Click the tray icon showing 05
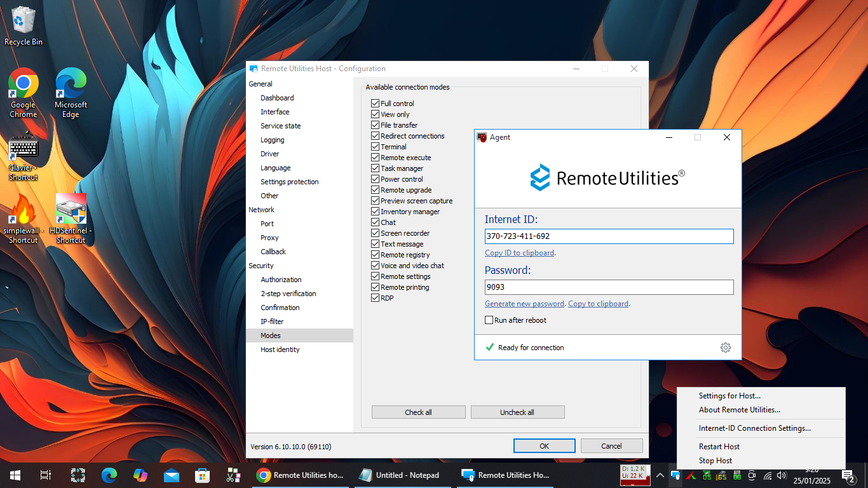Image resolution: width=868 pixels, height=488 pixels. [707, 475]
